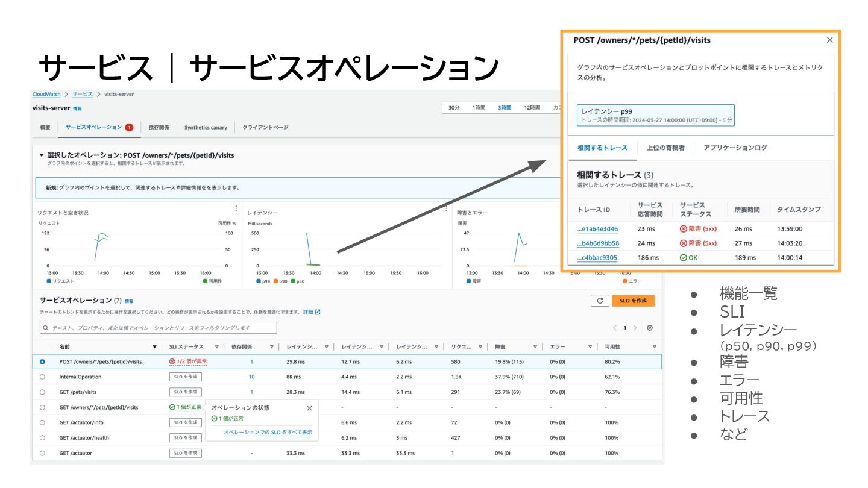Select 相関するトレース tab in panel

coord(602,148)
